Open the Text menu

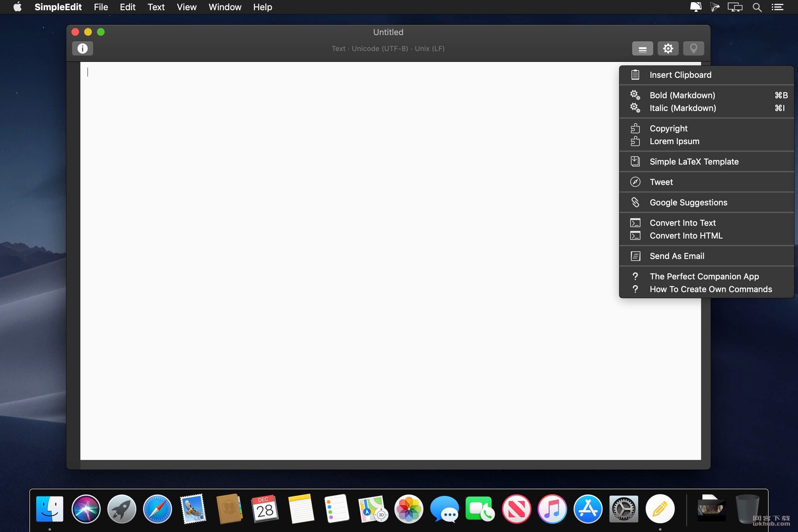[156, 7]
